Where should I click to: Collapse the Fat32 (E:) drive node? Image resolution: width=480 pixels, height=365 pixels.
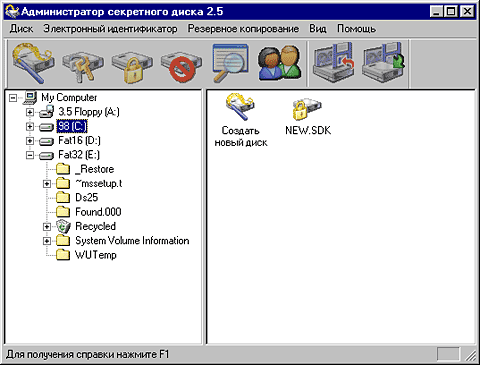[30, 155]
